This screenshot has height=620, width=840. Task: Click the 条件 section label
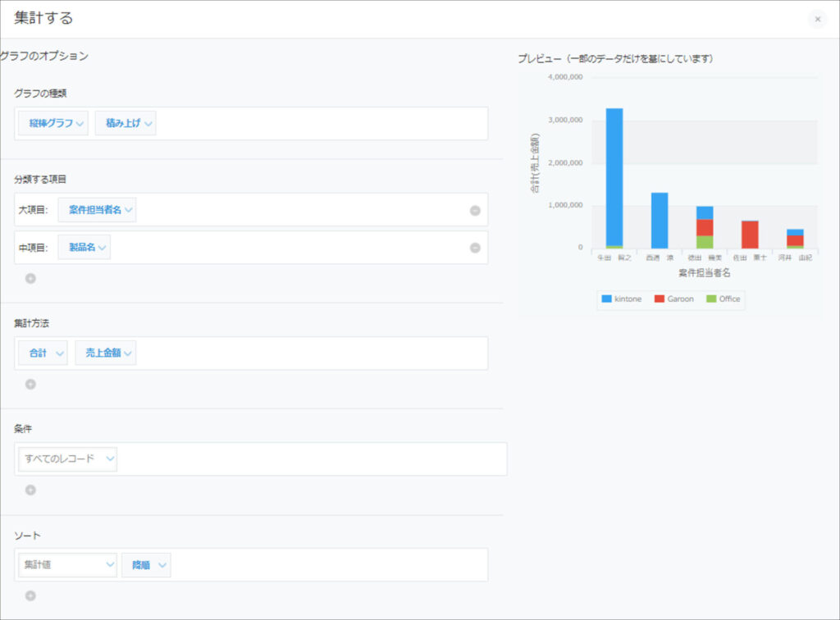pos(23,429)
